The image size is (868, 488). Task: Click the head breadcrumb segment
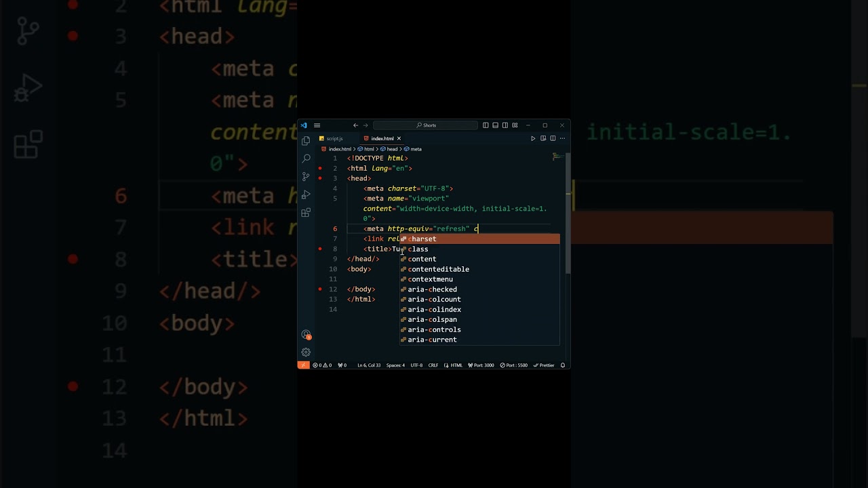392,149
